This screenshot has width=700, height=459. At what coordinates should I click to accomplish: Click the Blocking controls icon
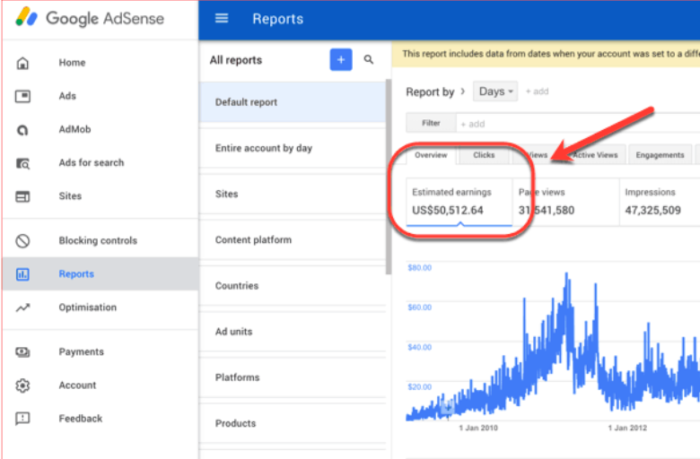(23, 241)
